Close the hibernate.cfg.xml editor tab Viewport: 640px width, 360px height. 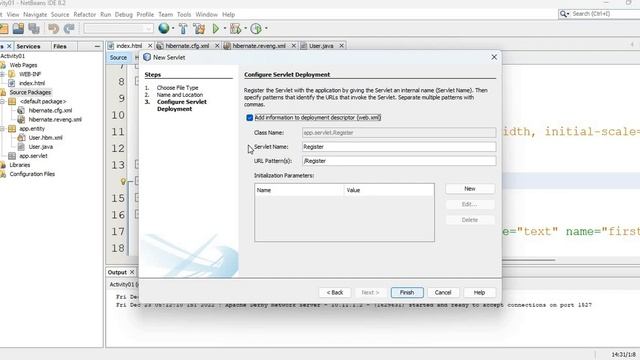click(x=217, y=46)
